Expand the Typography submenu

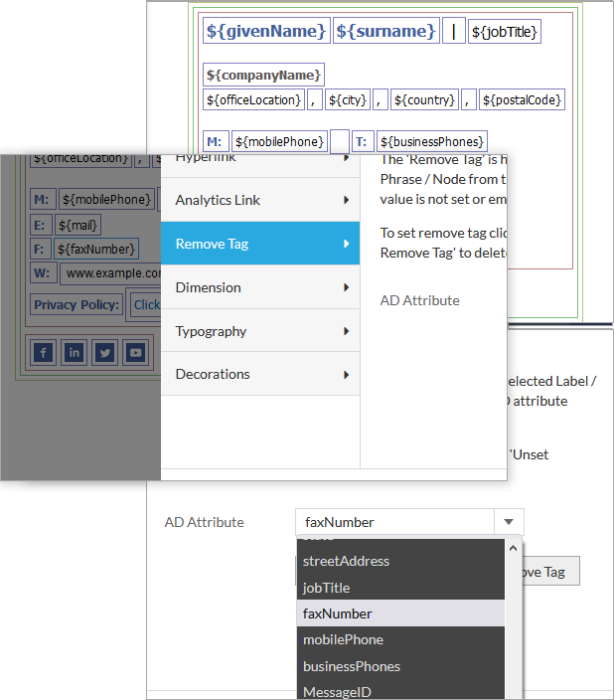point(260,331)
